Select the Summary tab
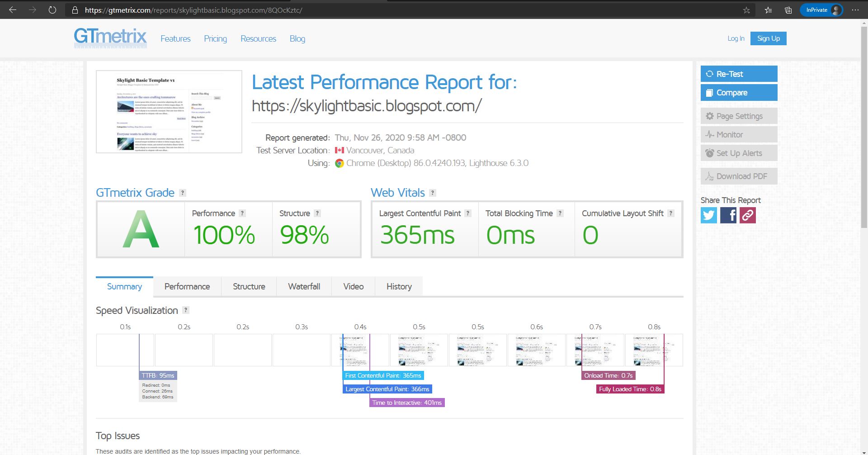 point(124,286)
